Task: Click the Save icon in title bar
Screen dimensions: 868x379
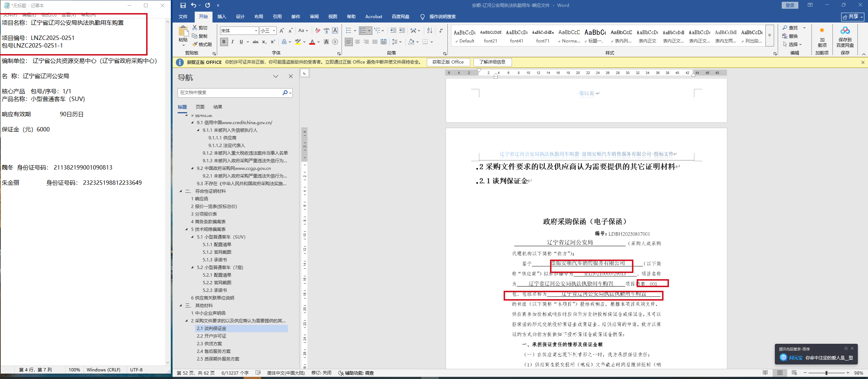Action: click(183, 5)
